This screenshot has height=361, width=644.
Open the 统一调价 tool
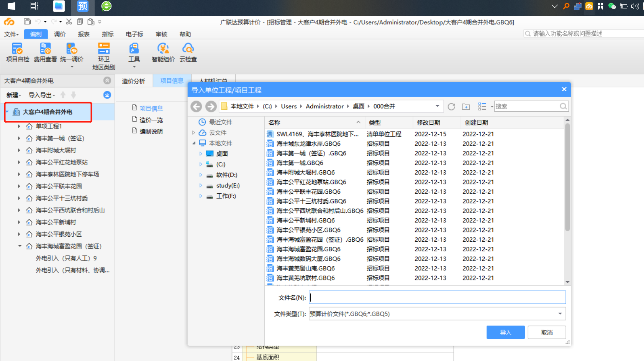(72, 53)
